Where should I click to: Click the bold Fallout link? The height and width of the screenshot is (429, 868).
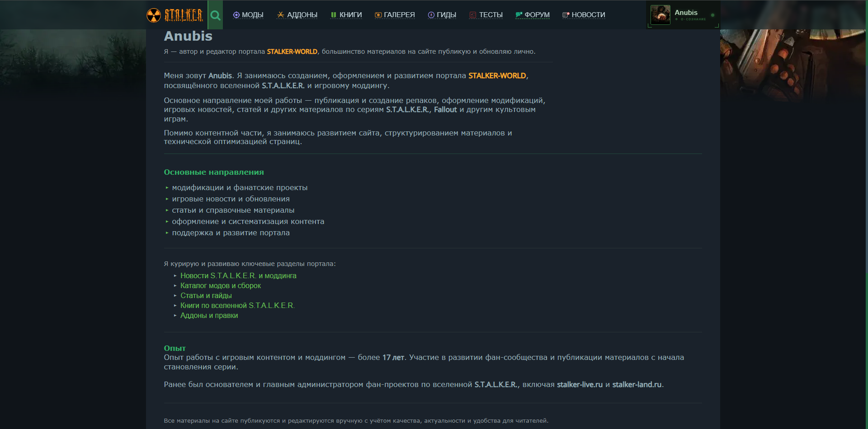coord(445,109)
